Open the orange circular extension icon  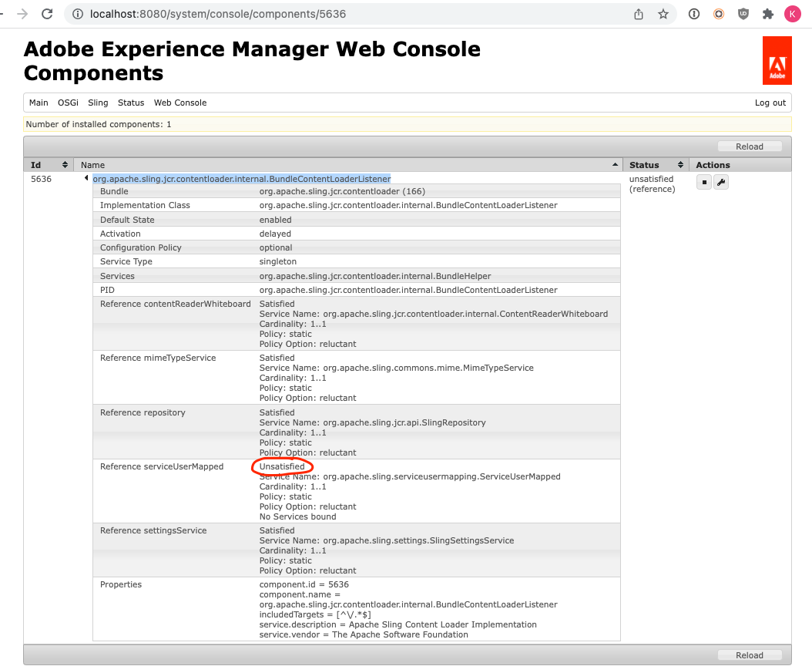719,14
